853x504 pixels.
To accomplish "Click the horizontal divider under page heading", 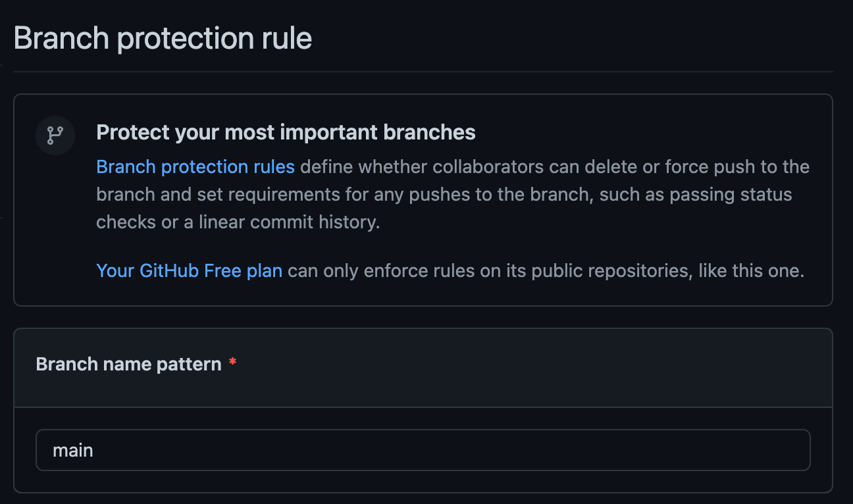I will [x=423, y=71].
